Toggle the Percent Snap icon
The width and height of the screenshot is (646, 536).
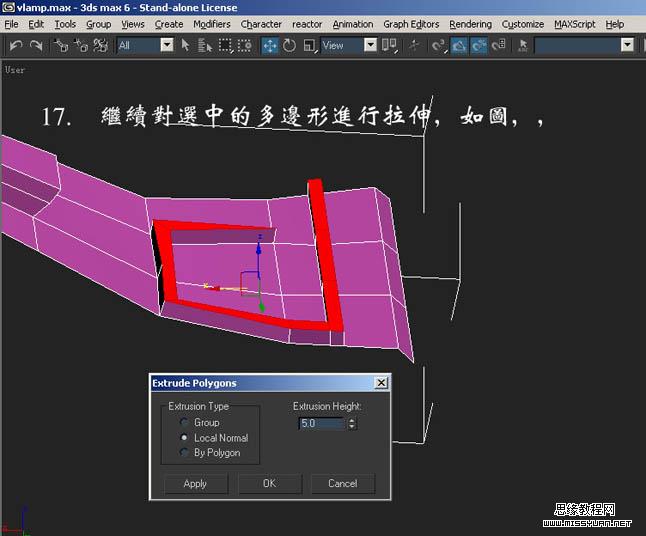tap(479, 45)
